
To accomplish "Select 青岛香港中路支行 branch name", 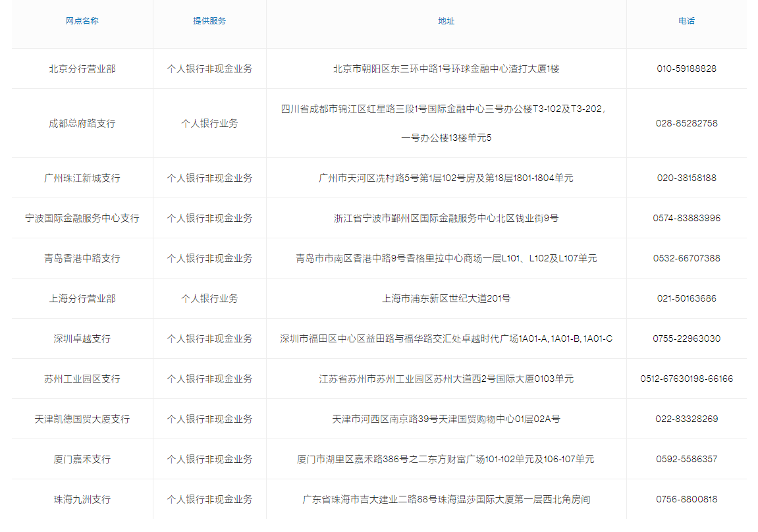I will (x=82, y=258).
